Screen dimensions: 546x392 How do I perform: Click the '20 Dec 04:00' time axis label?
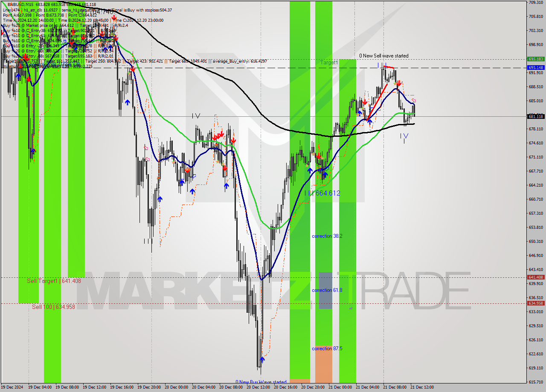tap(203, 387)
